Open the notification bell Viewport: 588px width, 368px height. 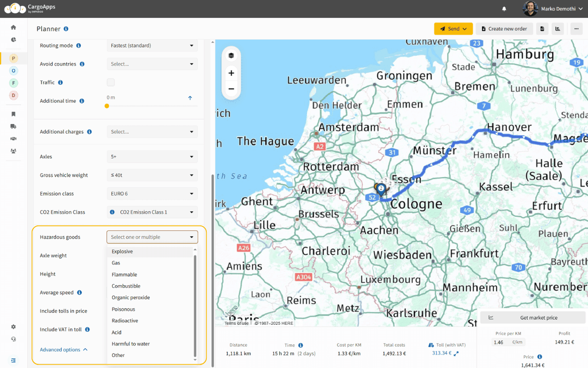(x=504, y=8)
